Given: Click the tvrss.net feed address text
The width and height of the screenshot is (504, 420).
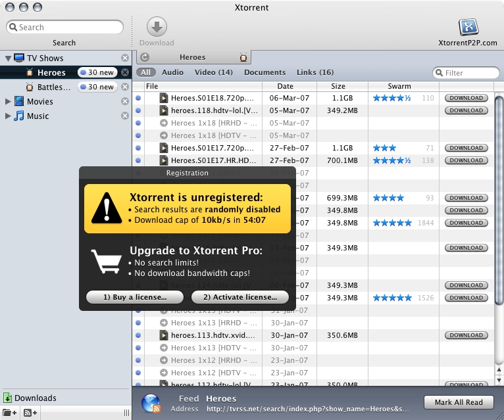Looking at the screenshot, I should 308,409.
